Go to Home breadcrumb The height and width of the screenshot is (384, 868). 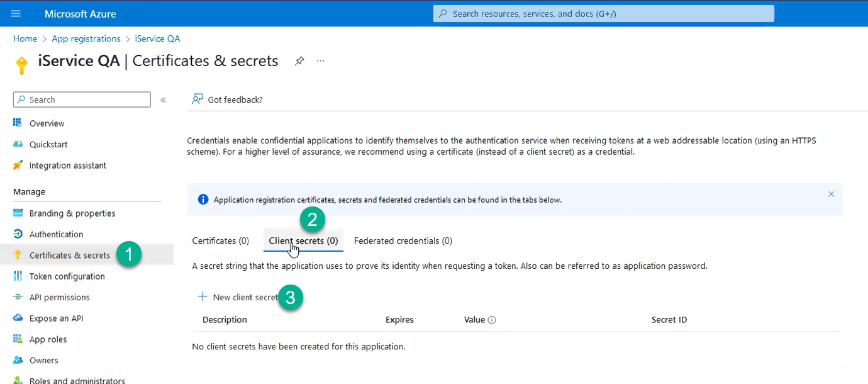coord(25,38)
